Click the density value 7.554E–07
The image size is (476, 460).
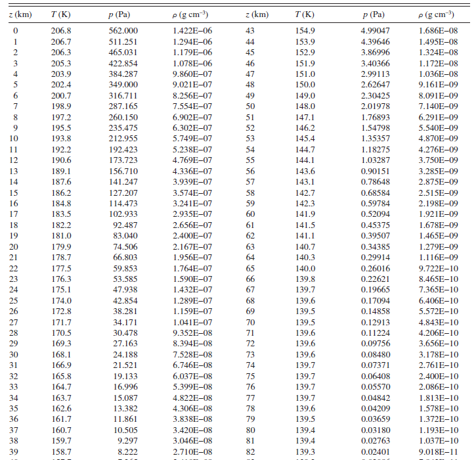[192, 106]
